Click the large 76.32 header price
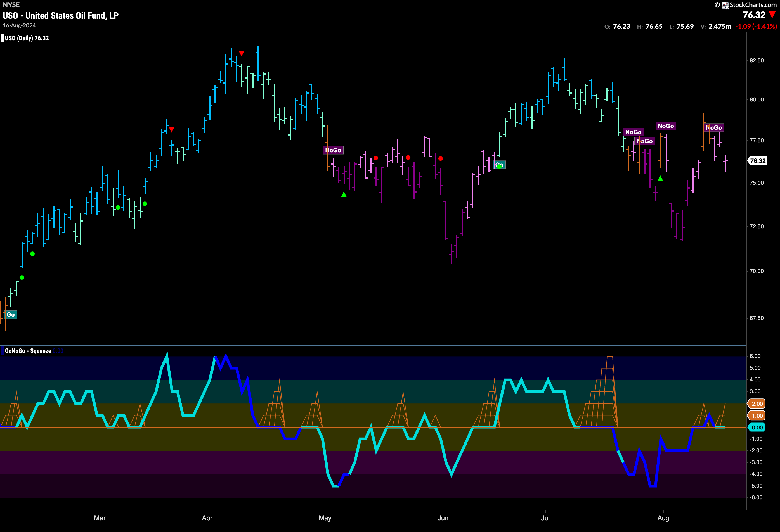This screenshot has height=532, width=780. 754,15
